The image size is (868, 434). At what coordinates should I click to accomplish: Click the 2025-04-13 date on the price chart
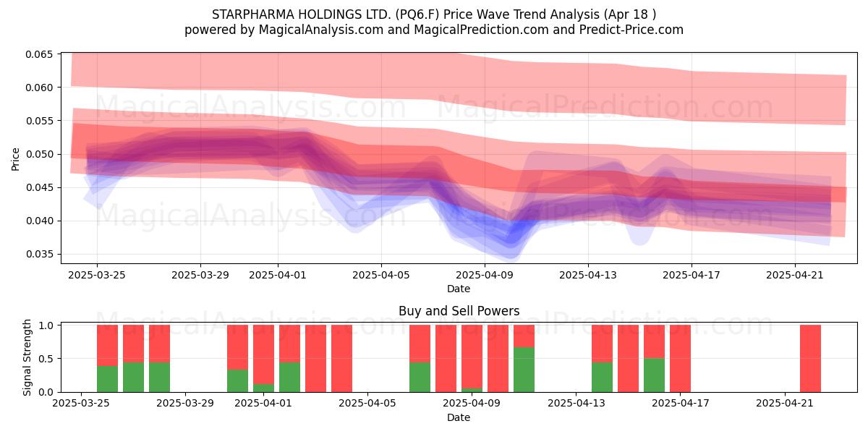[588, 275]
